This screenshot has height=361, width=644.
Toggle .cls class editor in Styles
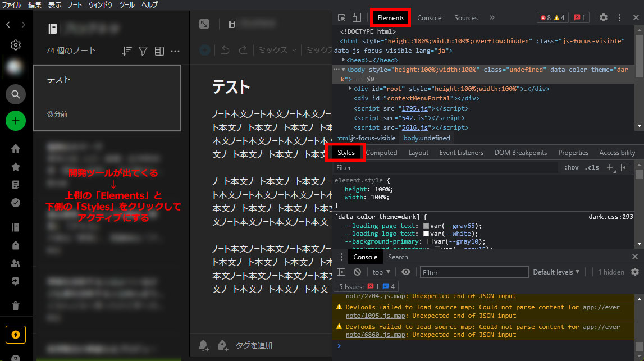point(592,167)
